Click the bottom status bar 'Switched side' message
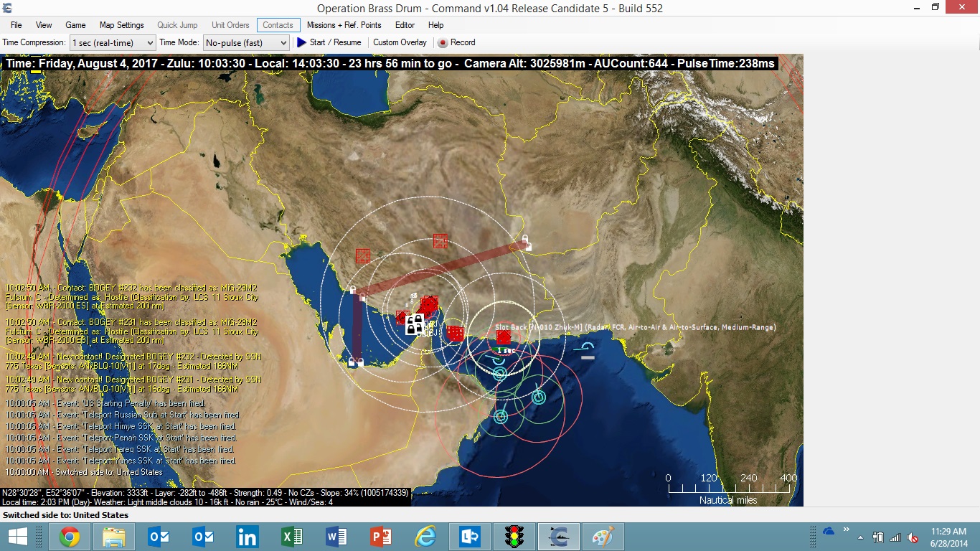The height and width of the screenshot is (551, 980). pos(65,515)
